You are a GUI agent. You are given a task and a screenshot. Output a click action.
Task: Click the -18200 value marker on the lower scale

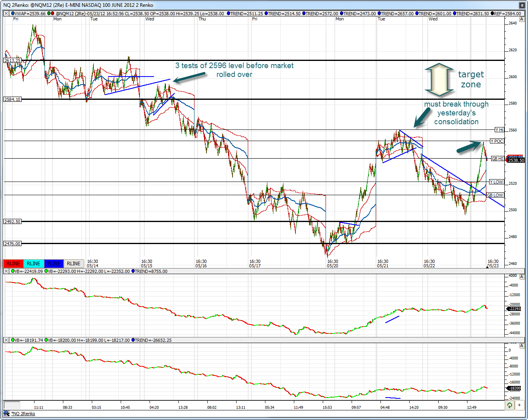pos(514,388)
